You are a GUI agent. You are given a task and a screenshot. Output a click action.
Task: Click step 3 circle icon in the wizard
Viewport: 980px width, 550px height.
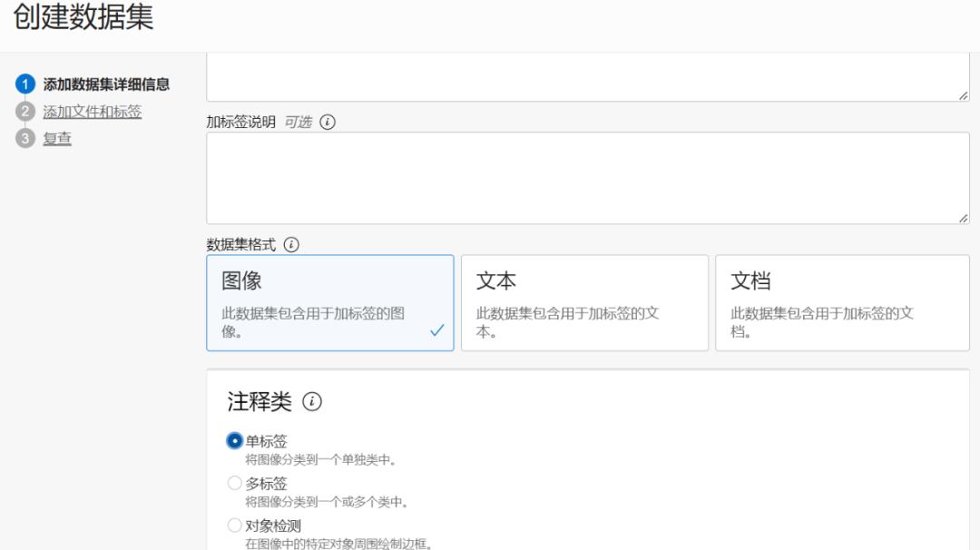coord(25,138)
